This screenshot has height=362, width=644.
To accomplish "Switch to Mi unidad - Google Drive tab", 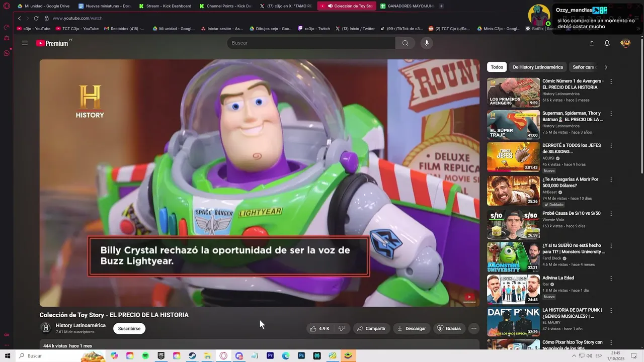I will pos(43,6).
